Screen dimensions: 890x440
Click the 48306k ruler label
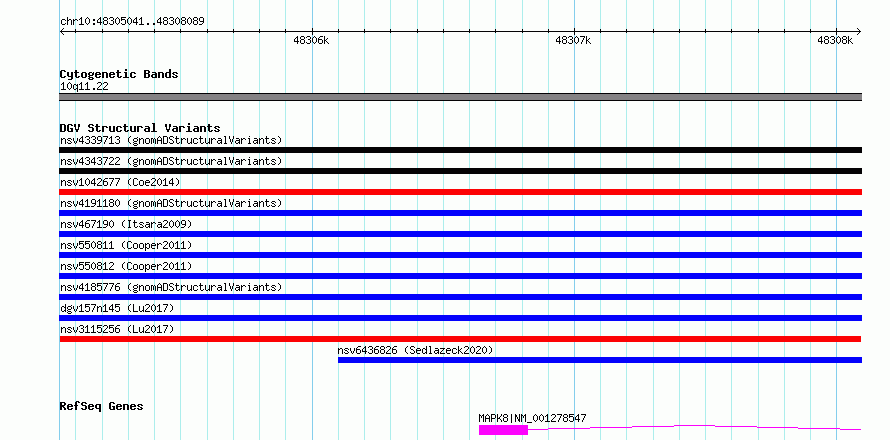[310, 40]
